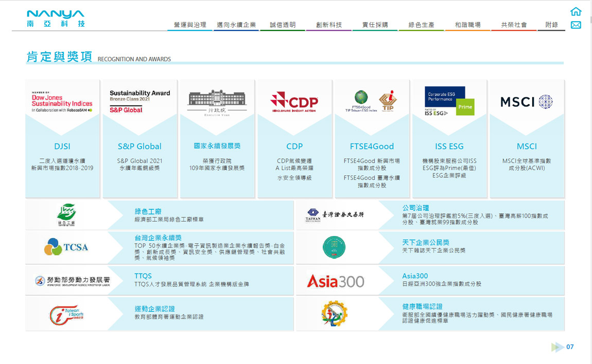Switch to the 創新科技 tab
The width and height of the screenshot is (592, 364).
(x=329, y=25)
